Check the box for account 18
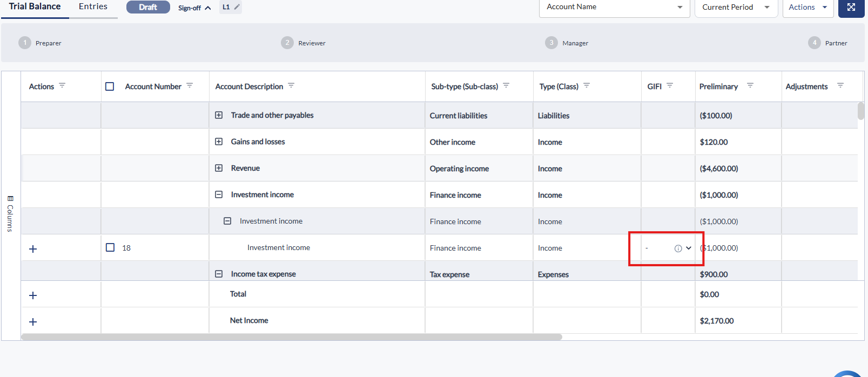The width and height of the screenshot is (868, 377). 110,247
